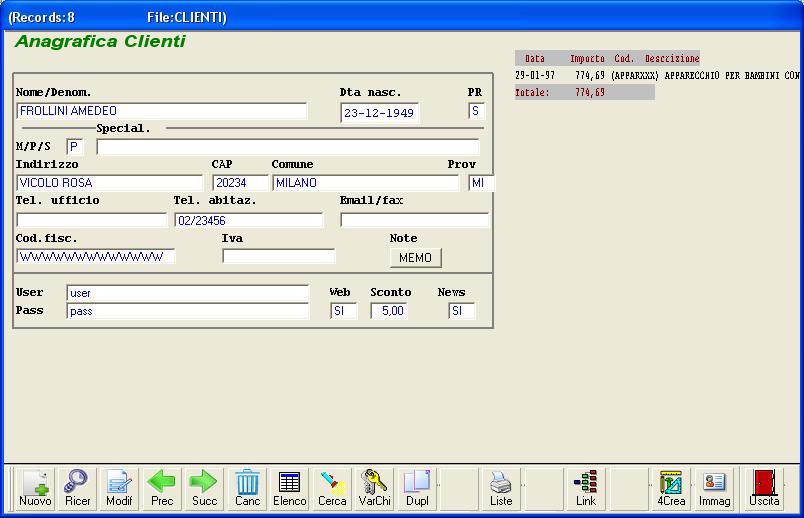Open Liste printer icon
The height and width of the screenshot is (518, 804).
point(501,489)
